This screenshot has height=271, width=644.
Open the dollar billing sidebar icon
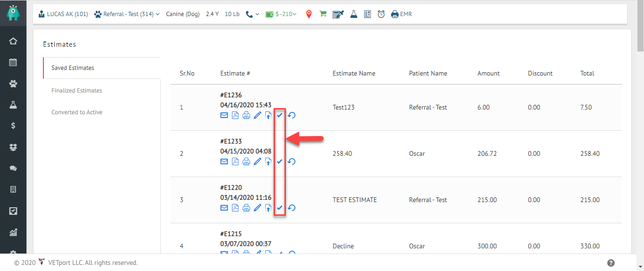(x=13, y=126)
